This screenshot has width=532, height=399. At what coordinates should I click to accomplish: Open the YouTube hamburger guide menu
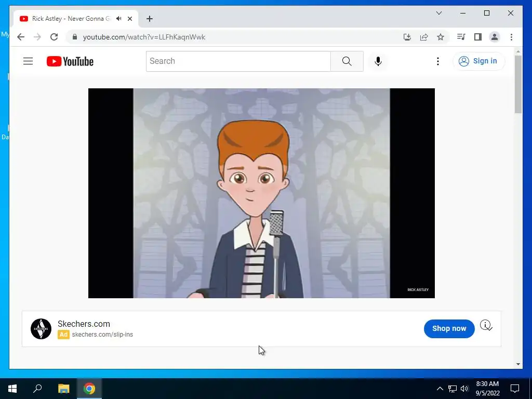click(28, 61)
